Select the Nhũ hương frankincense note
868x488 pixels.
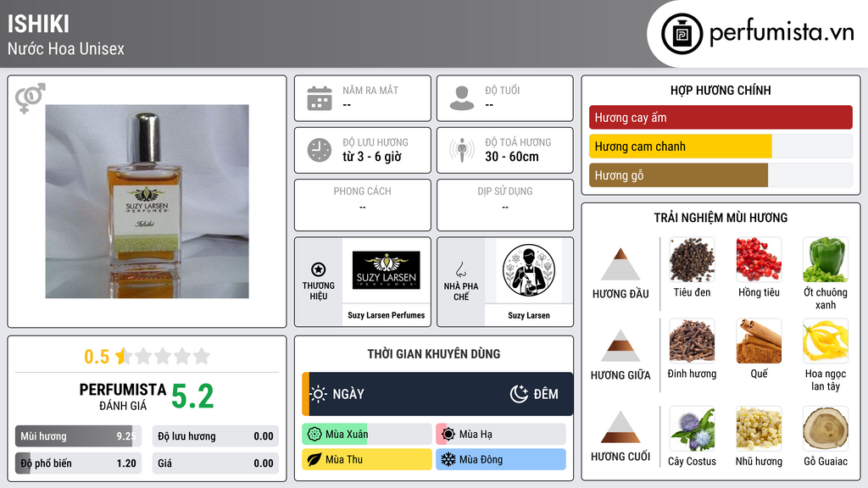coord(759,429)
